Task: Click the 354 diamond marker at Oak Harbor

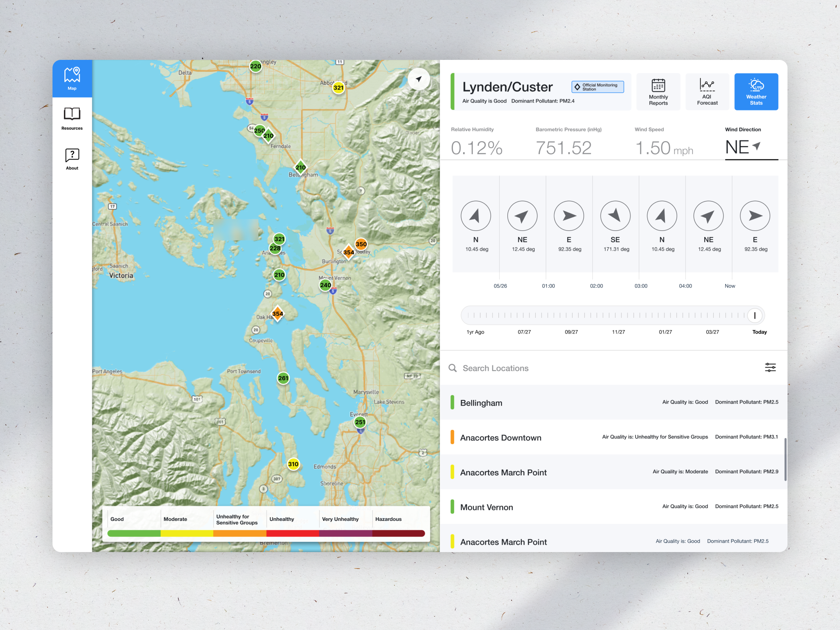Action: coord(278,314)
